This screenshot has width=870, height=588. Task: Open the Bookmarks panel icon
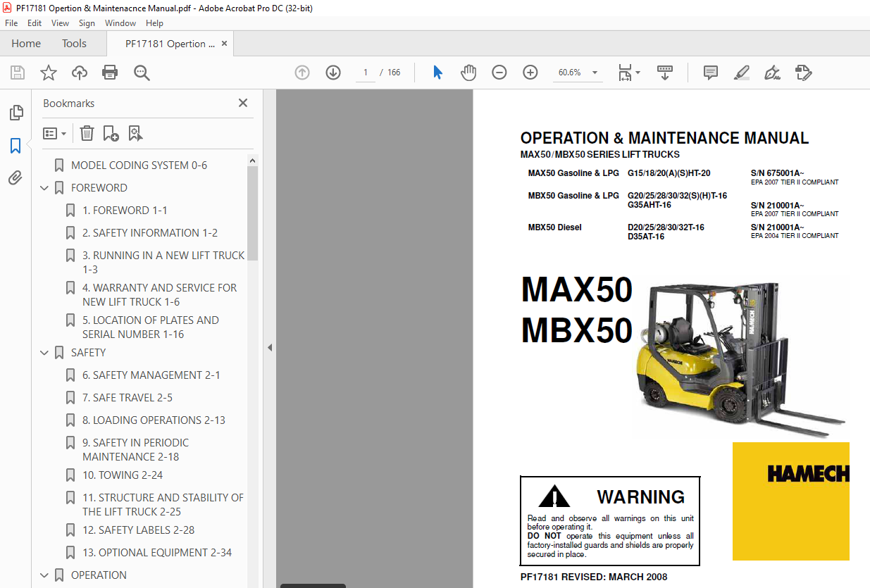coord(15,146)
